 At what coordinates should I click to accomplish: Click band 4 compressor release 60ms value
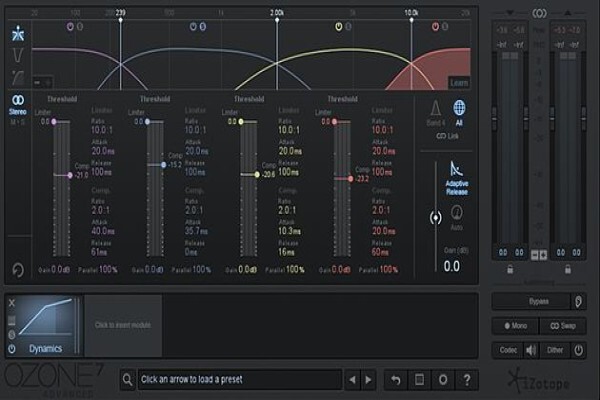[380, 252]
